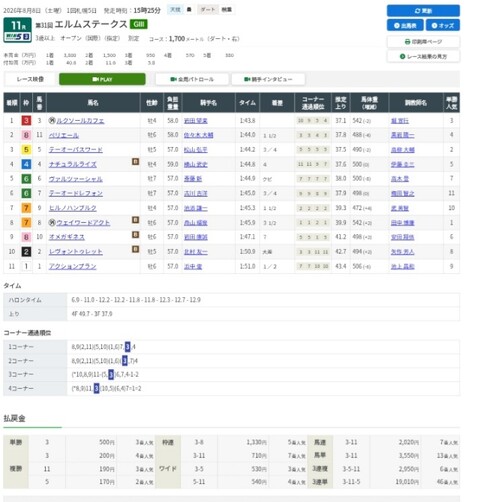This screenshot has width=480, height=502.
Task: Open レース結果の見方 guide
Action: pyautogui.click(x=423, y=56)
